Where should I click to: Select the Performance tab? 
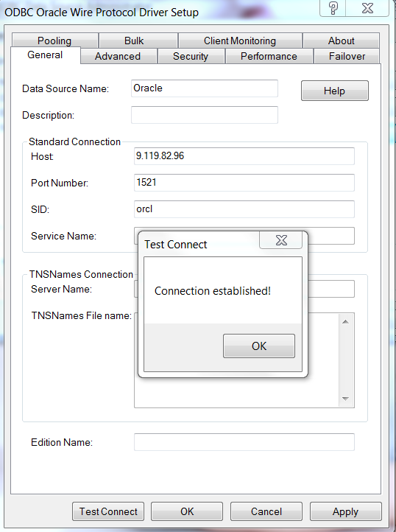tap(269, 56)
